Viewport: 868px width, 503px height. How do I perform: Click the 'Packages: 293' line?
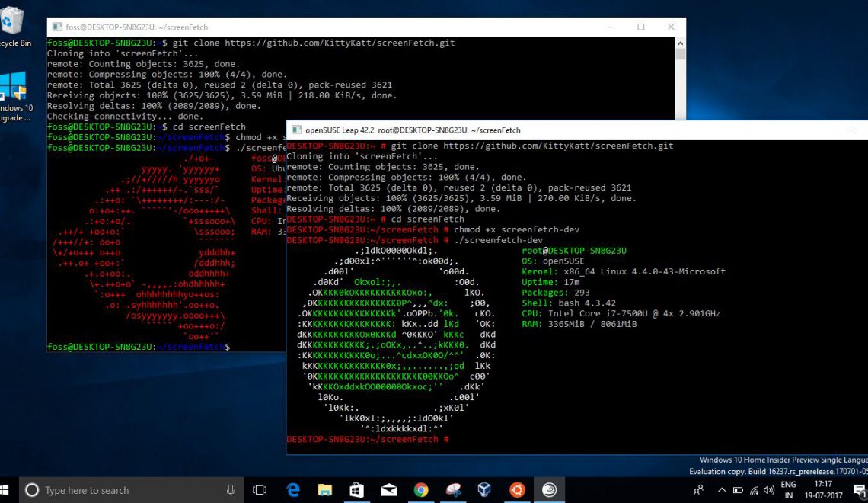pyautogui.click(x=556, y=293)
